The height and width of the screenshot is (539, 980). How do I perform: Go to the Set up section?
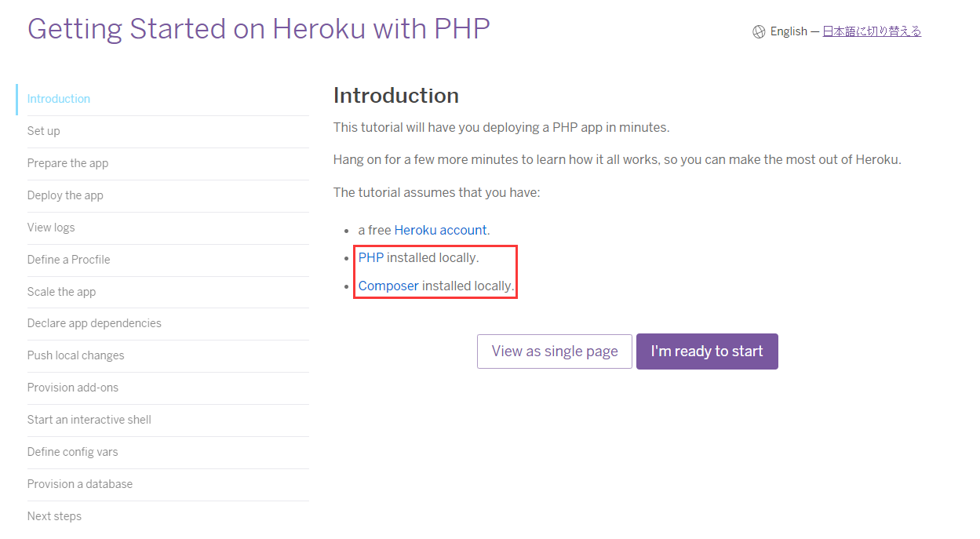(44, 131)
